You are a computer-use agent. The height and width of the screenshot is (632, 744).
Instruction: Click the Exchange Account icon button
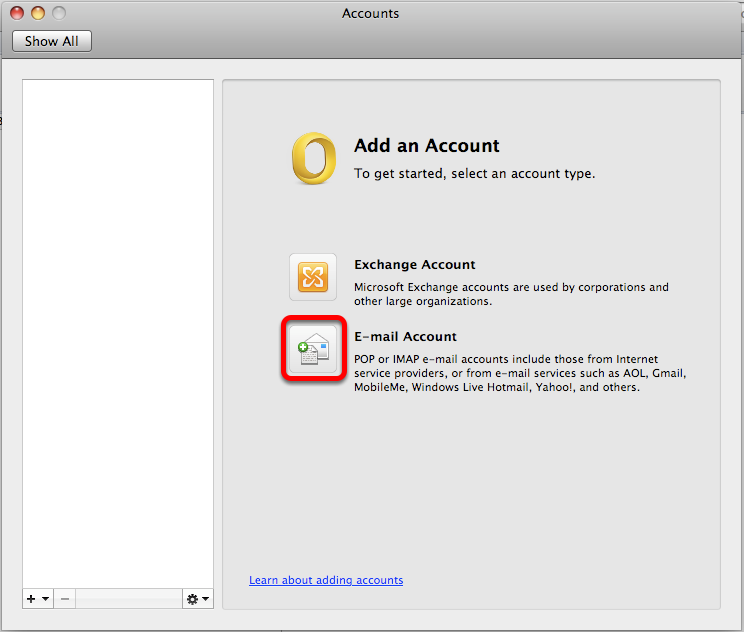pyautogui.click(x=313, y=277)
